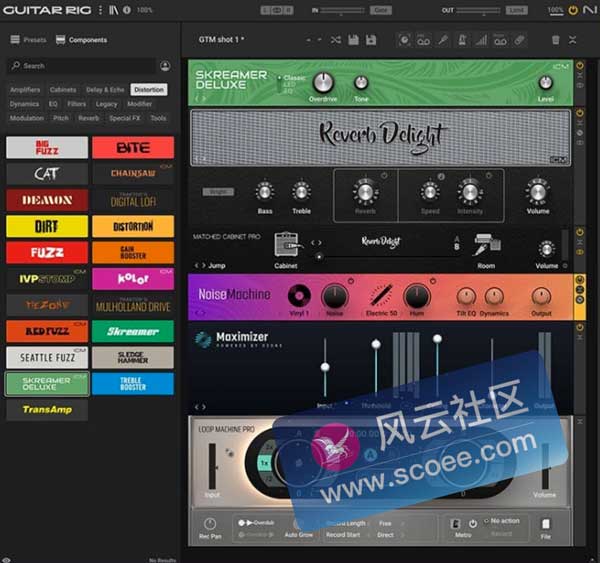Choose the Cat component
Image resolution: width=600 pixels, height=563 pixels.
[47, 174]
